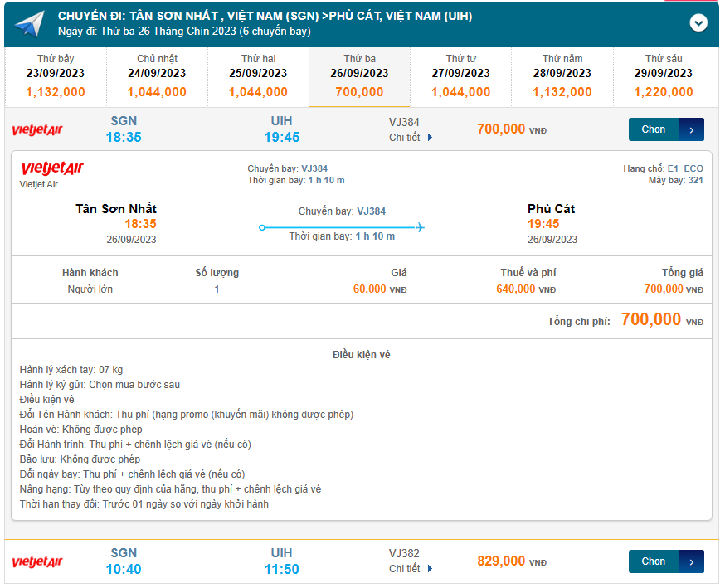Select the Thứ bảy 23/09/2023 date tab
Image resolution: width=725 pixels, height=588 pixels.
tap(56, 76)
